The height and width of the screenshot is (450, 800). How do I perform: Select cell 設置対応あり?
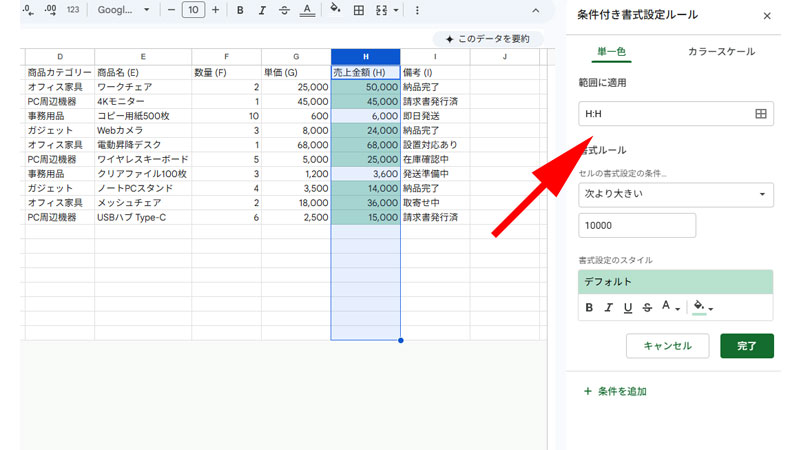click(x=435, y=145)
